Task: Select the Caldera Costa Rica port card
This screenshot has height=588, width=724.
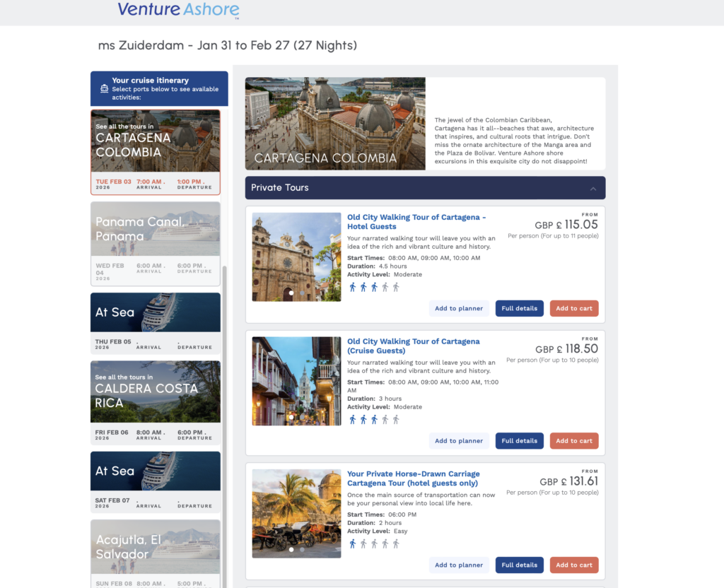Action: click(x=156, y=402)
